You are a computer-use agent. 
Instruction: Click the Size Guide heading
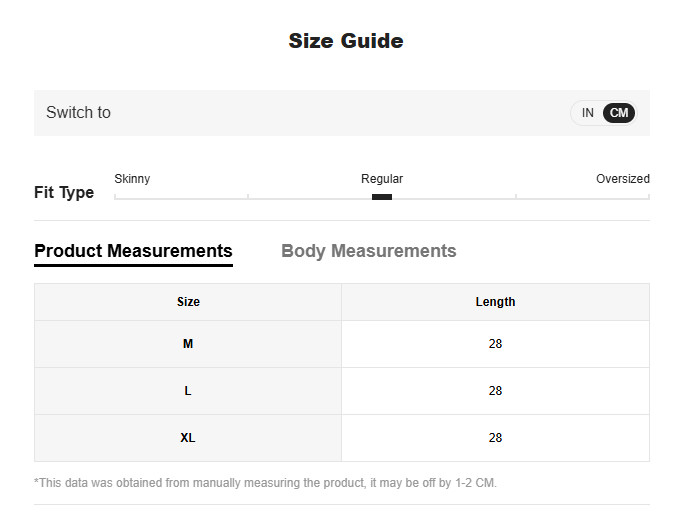point(346,41)
